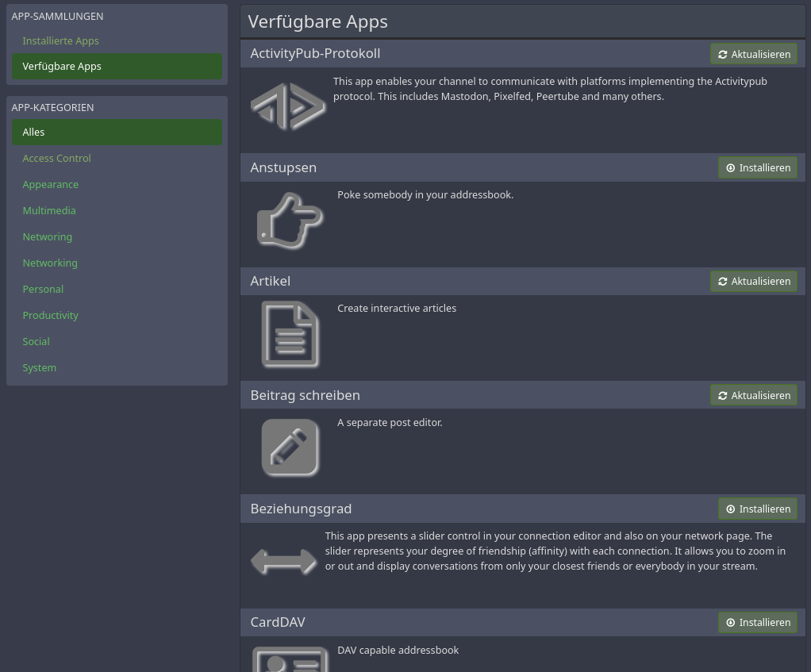Select Verfügbare Apps in the sidebar

pyautogui.click(x=62, y=66)
